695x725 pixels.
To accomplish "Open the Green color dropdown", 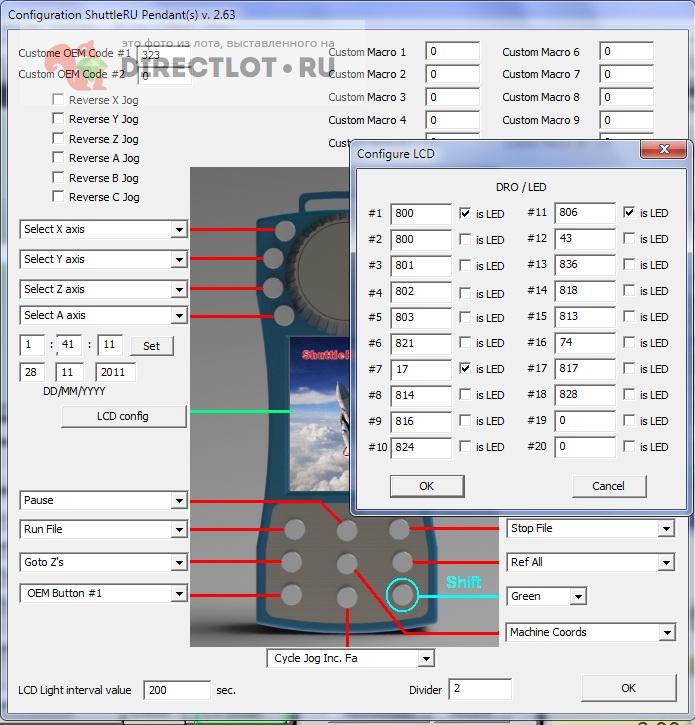I will click(x=577, y=597).
